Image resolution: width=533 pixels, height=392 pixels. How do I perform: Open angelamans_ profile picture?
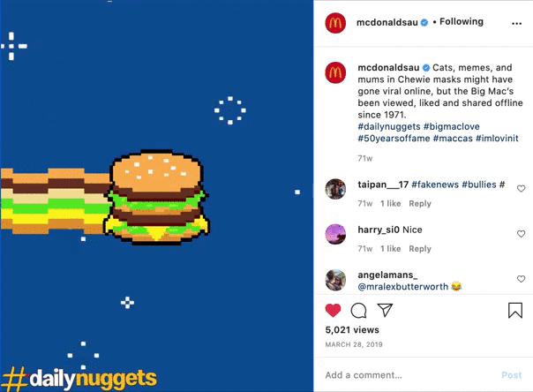coord(335,280)
